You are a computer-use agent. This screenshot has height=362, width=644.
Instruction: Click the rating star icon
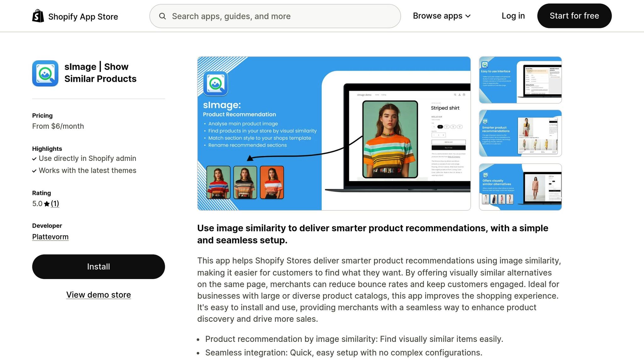point(47,204)
